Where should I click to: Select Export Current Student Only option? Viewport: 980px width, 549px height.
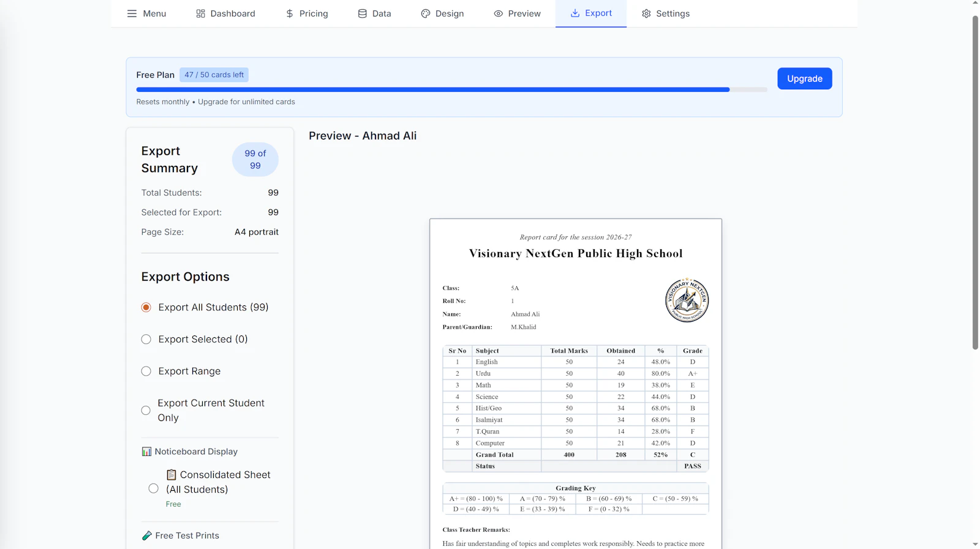click(x=146, y=410)
